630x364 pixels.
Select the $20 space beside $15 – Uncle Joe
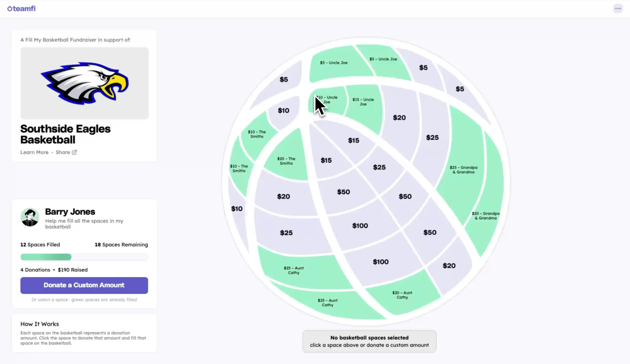pos(399,118)
